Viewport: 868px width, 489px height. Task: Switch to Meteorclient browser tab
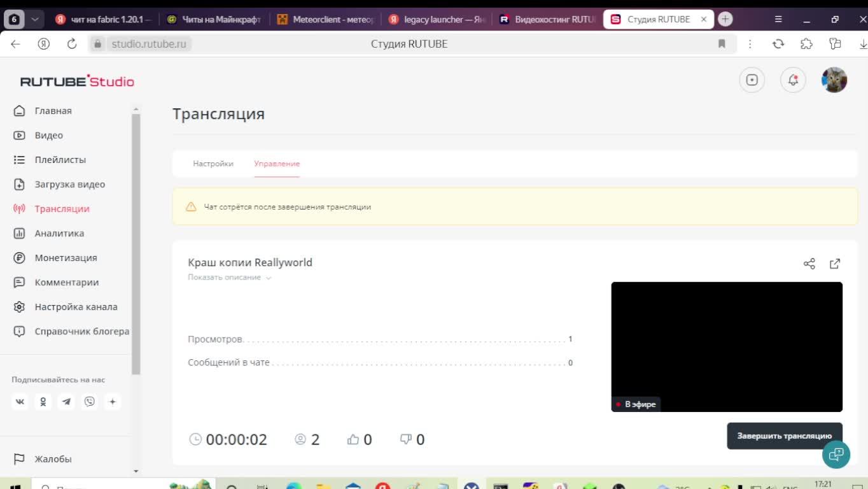(326, 20)
